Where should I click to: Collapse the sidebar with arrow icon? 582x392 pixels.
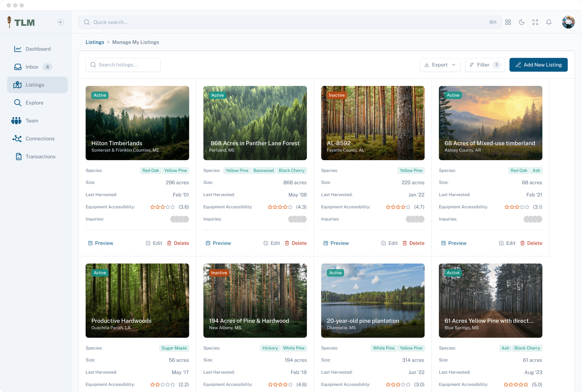61,22
